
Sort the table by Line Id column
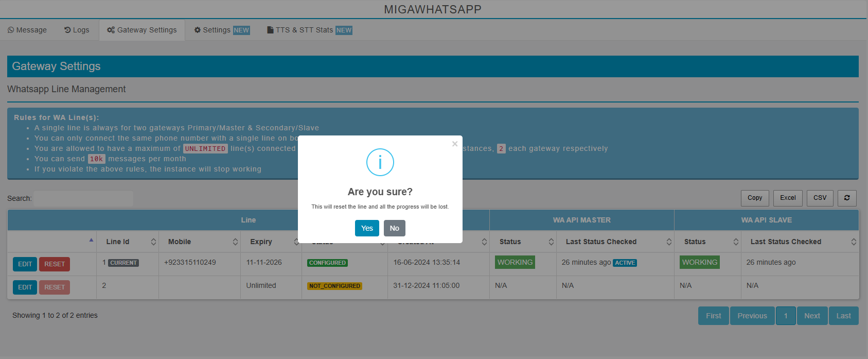[127, 242]
